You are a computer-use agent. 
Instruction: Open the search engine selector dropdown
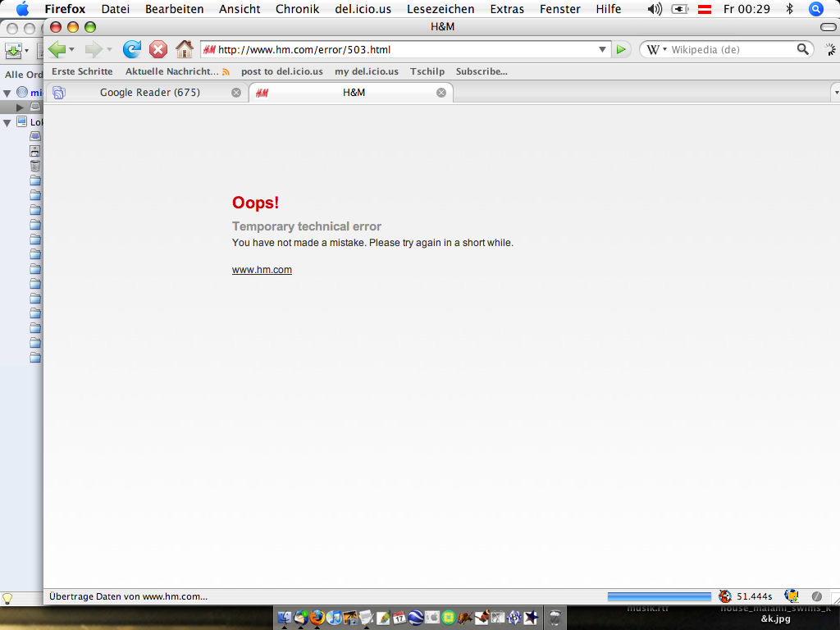tap(658, 50)
